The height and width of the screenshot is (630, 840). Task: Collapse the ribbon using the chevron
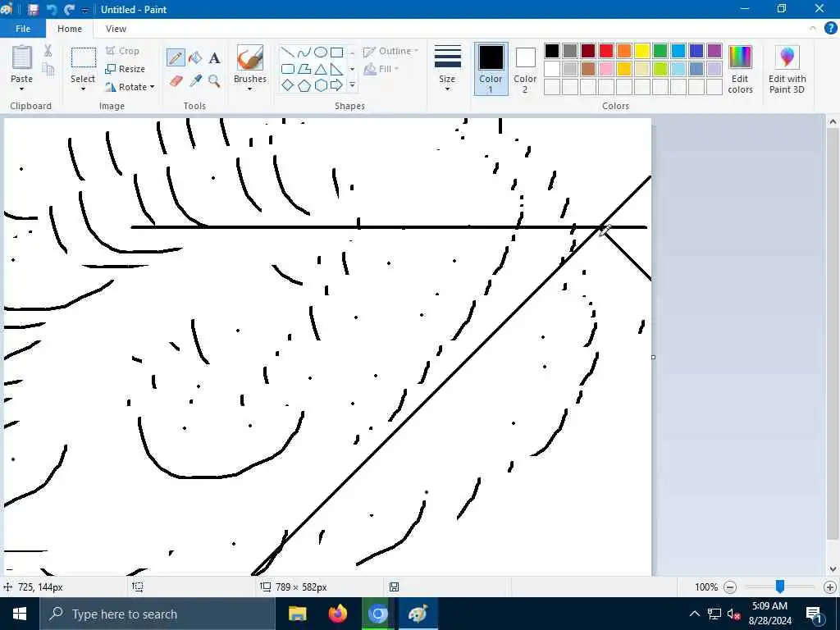813,29
